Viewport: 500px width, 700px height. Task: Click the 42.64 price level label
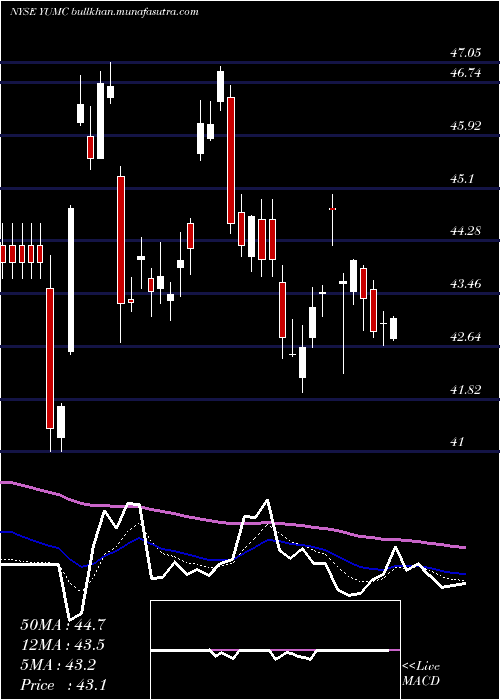465,336
